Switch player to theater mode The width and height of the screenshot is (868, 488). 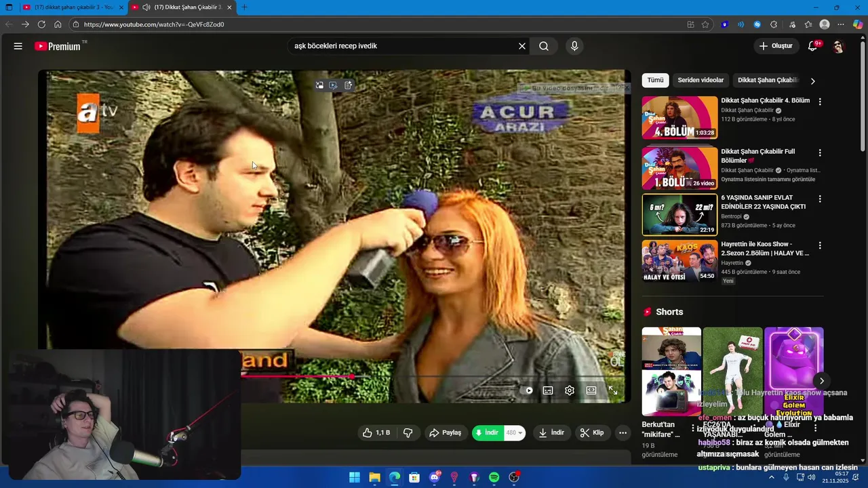tap(591, 390)
